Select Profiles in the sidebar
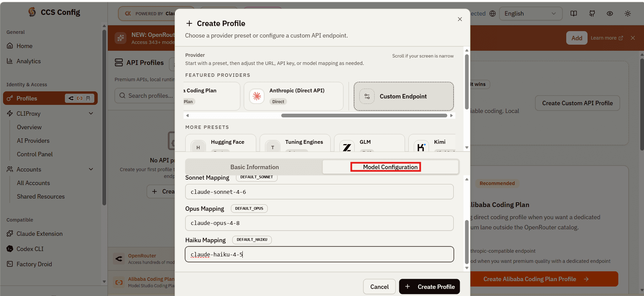This screenshot has height=296, width=644. [50, 98]
